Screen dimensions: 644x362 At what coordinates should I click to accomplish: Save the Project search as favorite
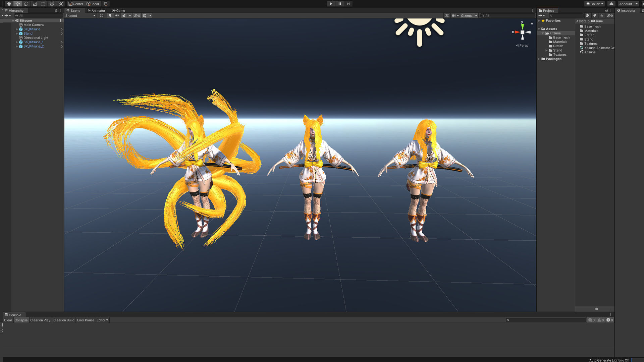(x=602, y=15)
